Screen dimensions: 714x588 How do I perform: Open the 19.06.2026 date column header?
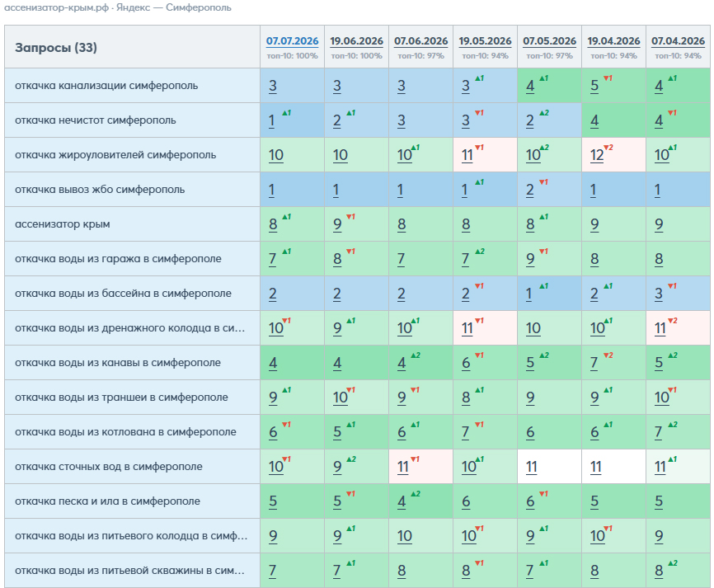(356, 41)
